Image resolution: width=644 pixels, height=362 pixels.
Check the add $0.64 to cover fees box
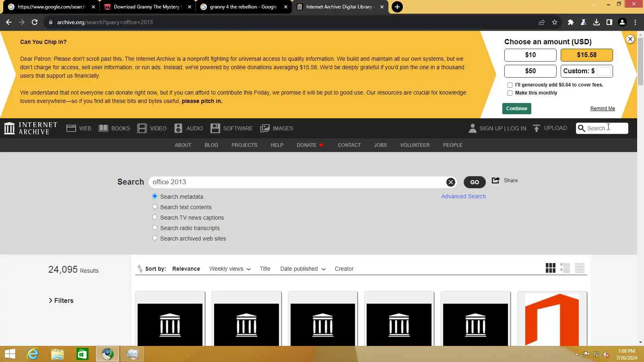click(x=510, y=85)
